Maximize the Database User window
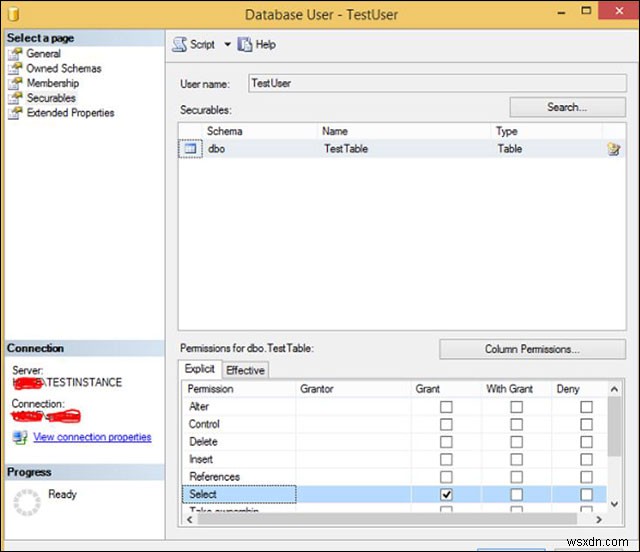The image size is (640, 552). pyautogui.click(x=586, y=11)
